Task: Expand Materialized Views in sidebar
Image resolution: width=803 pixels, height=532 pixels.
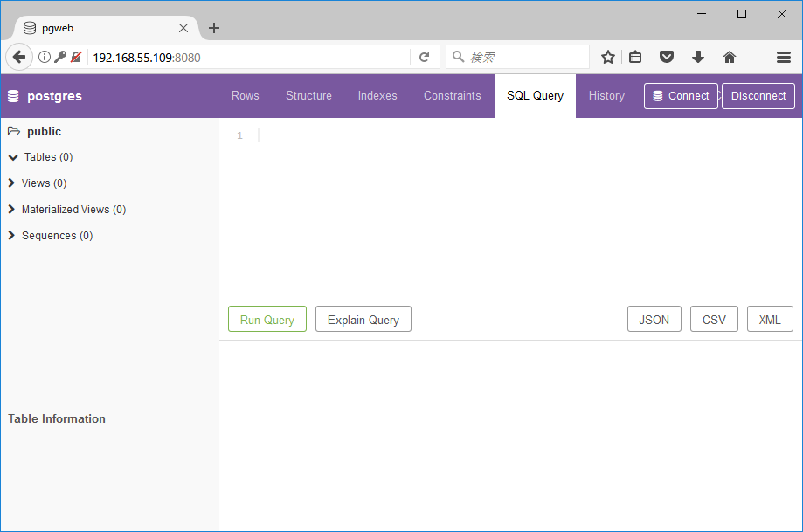Action: [11, 210]
